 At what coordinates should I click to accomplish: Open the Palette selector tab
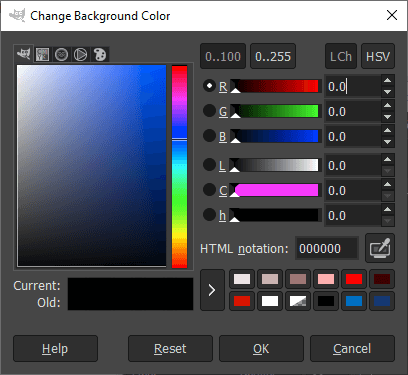click(x=100, y=54)
